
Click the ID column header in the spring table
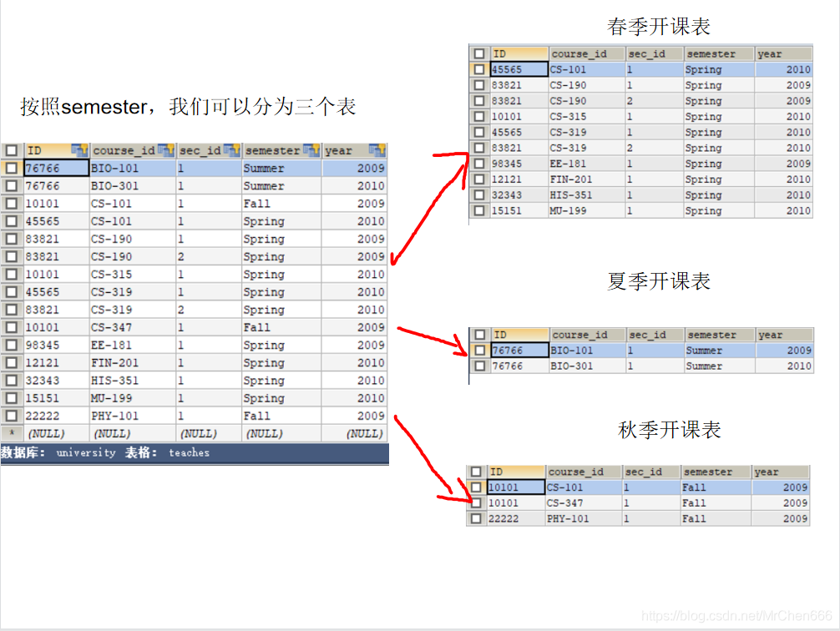tap(519, 53)
